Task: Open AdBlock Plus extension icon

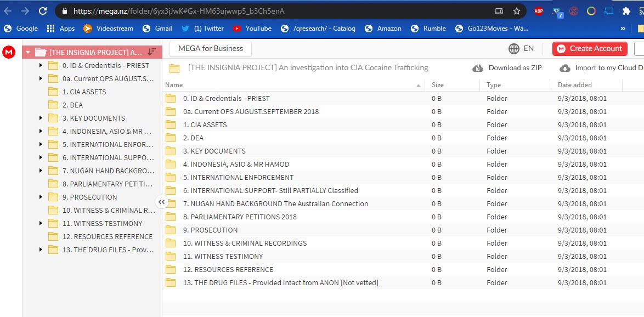Action: tap(539, 11)
